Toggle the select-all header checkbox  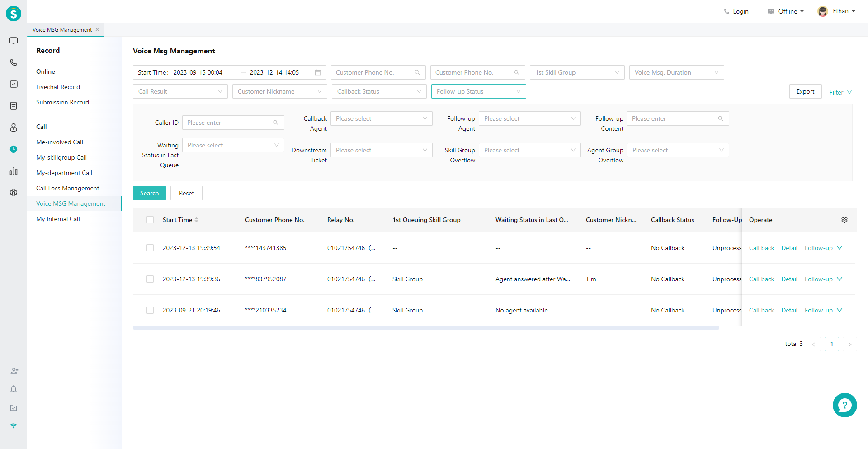point(150,220)
